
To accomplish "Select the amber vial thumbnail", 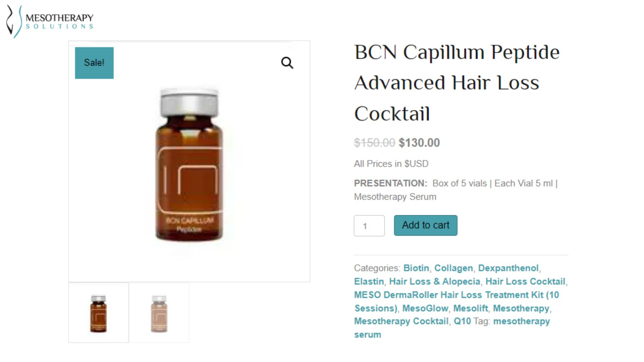I will coord(98,313).
